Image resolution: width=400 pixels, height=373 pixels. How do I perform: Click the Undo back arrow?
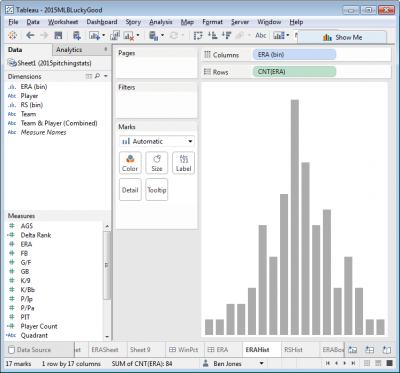point(30,35)
